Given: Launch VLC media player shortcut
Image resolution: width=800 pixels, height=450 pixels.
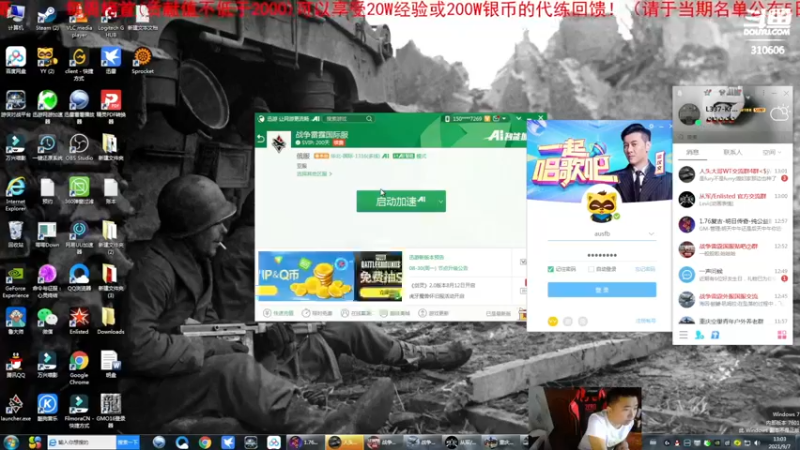Looking at the screenshot, I should [x=79, y=19].
